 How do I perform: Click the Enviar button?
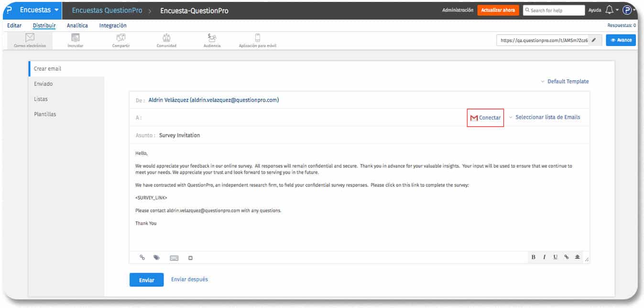click(x=147, y=280)
